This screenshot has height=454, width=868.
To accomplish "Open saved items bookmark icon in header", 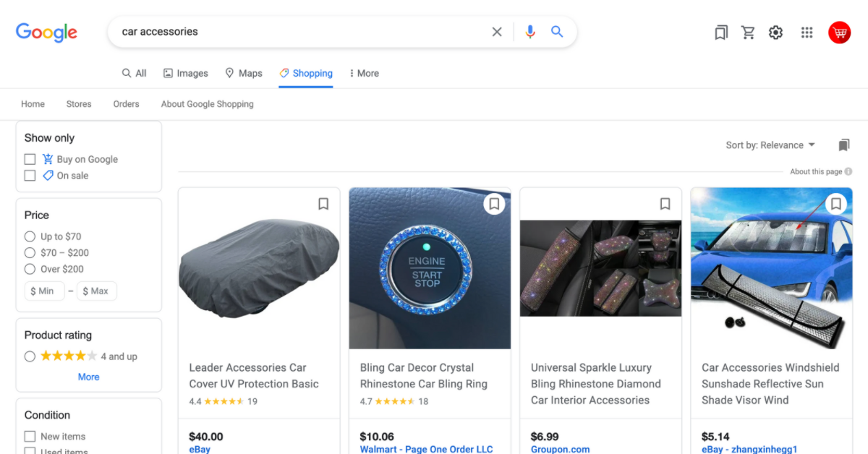I will click(721, 33).
